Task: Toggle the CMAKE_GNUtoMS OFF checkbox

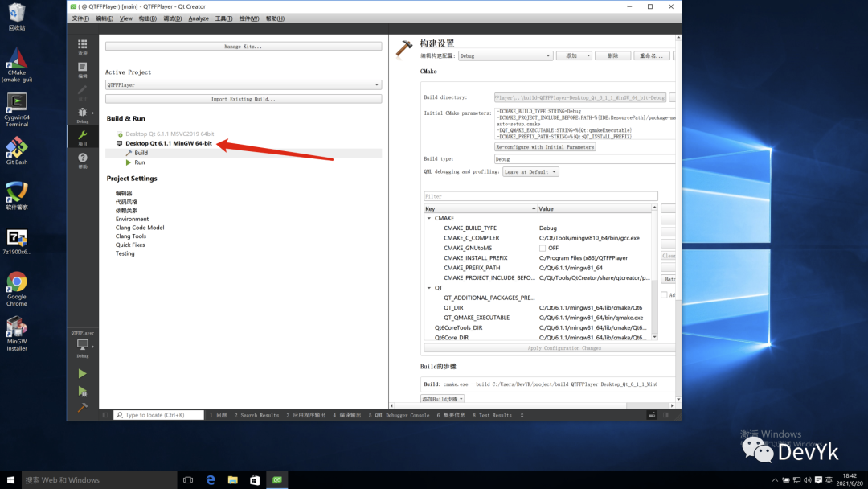Action: pos(542,248)
